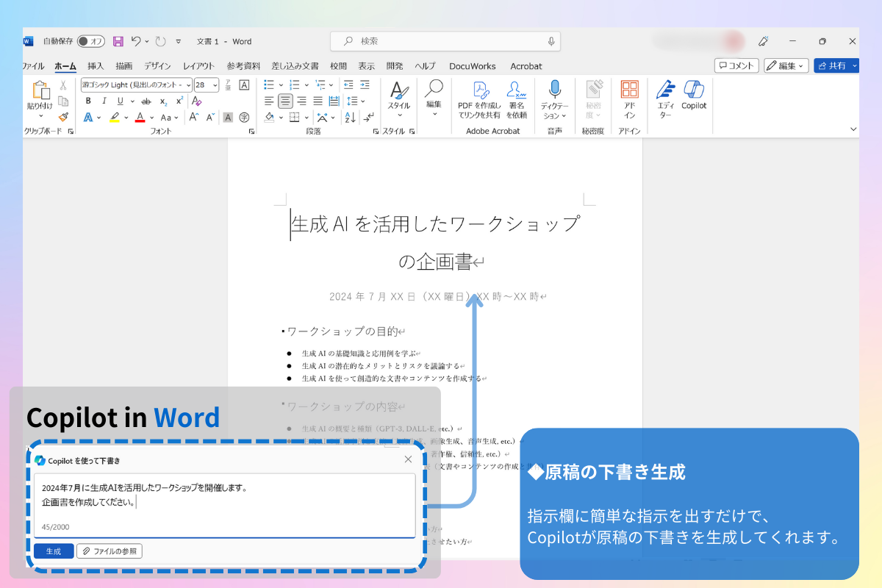Apply the yellow highlight color
The height and width of the screenshot is (588, 882).
click(x=115, y=117)
